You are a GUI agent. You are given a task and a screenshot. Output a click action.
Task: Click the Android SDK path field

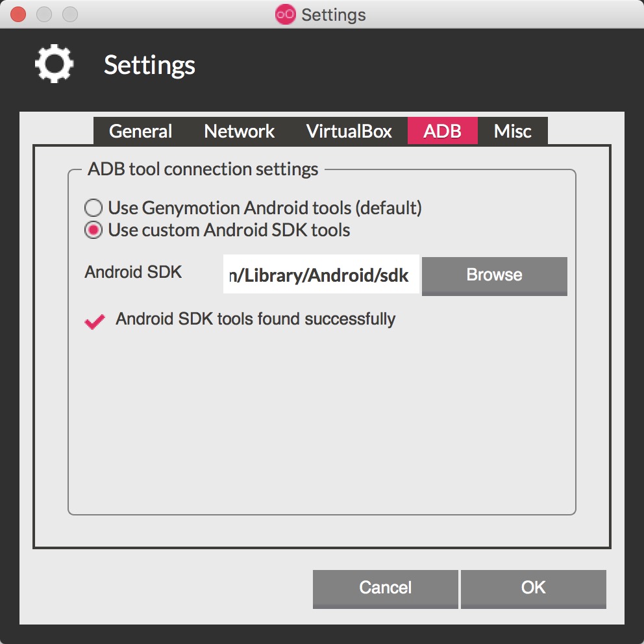[321, 275]
